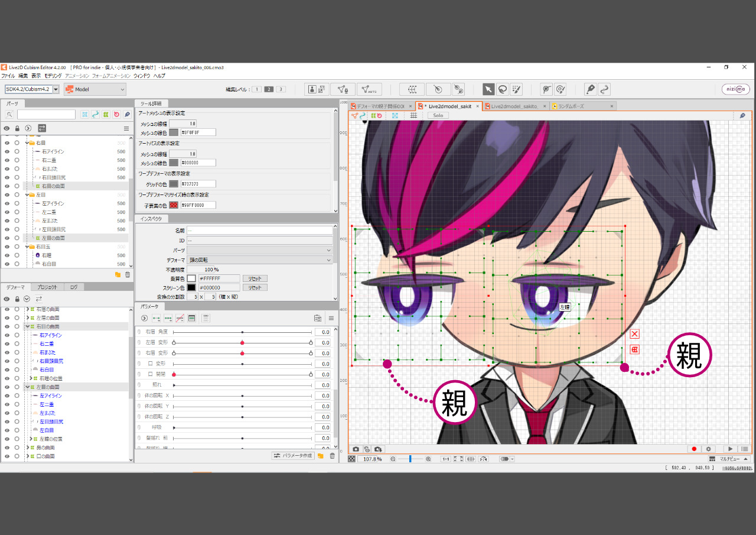Switch to the プロジェクト tab
The image size is (756, 535).
(x=47, y=287)
